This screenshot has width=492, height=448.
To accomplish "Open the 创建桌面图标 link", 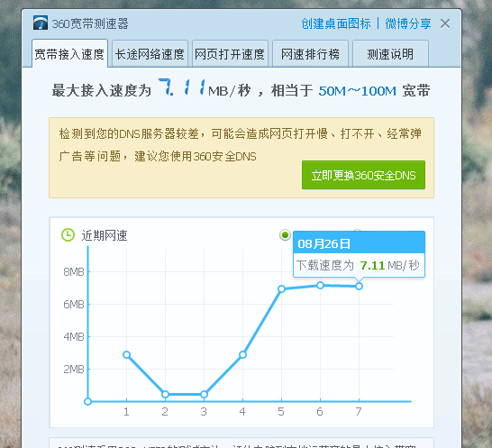I will pos(336,23).
